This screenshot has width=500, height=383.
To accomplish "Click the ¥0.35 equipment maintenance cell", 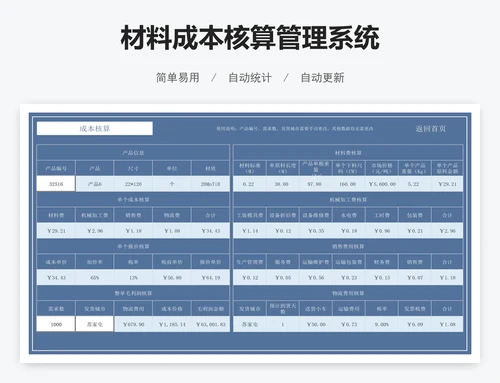I will point(316,231).
